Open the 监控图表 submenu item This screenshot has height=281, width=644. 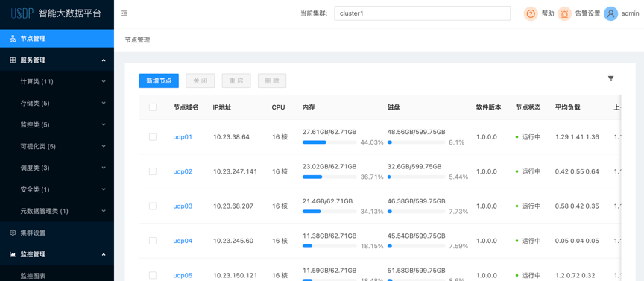[57, 276]
